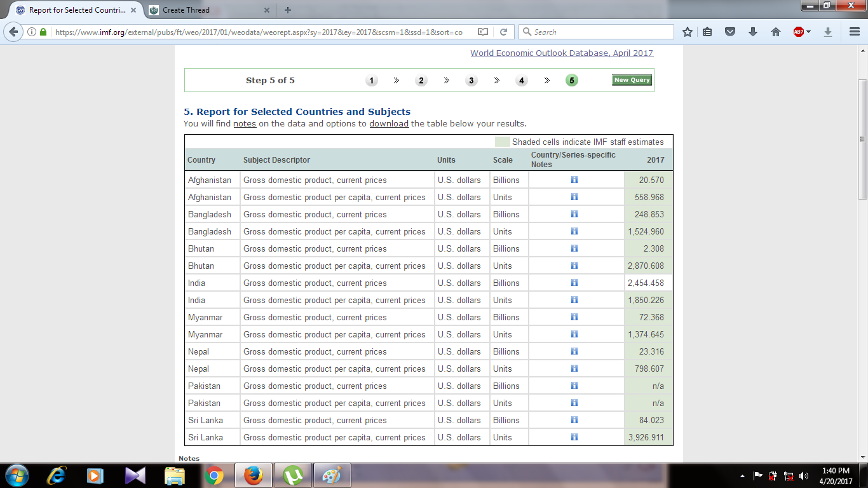Click the Adblock Plus icon
The height and width of the screenshot is (488, 868).
click(799, 32)
